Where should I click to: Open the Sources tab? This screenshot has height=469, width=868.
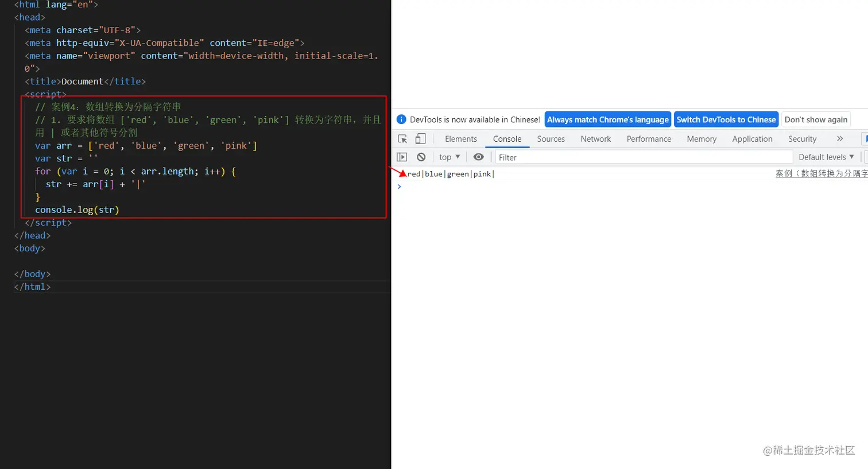tap(551, 139)
